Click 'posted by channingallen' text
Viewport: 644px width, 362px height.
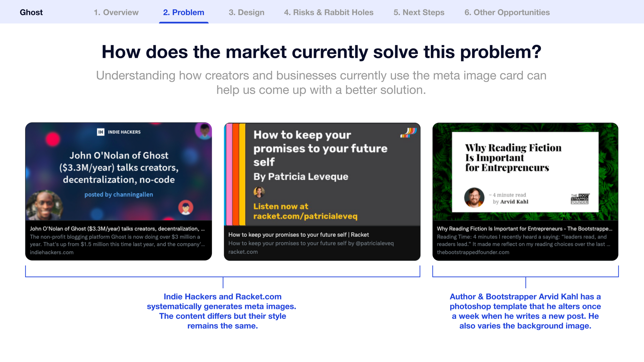(x=119, y=194)
